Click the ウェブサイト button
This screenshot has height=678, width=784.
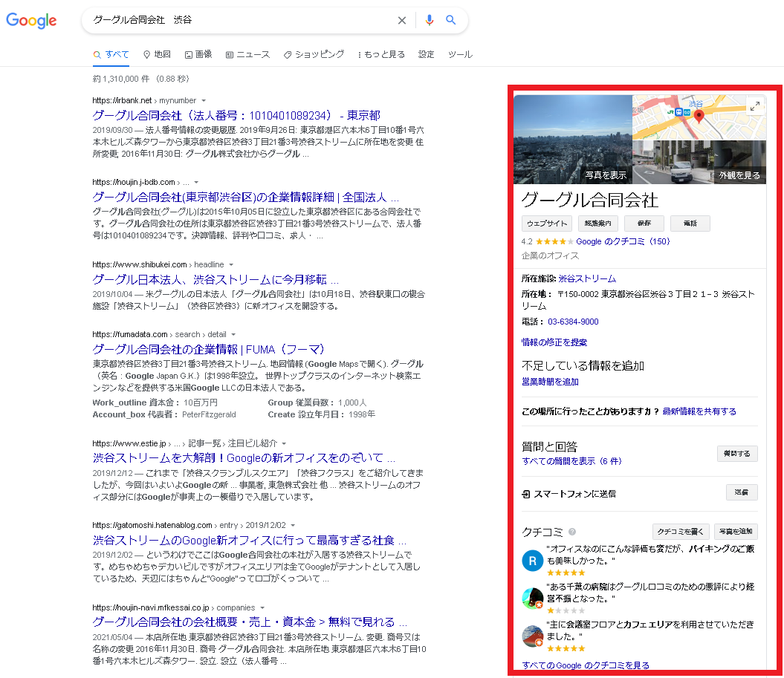[547, 224]
